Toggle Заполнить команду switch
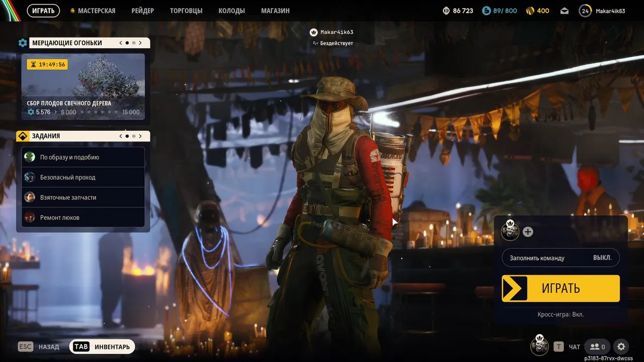The width and height of the screenshot is (644, 362). pos(560,257)
